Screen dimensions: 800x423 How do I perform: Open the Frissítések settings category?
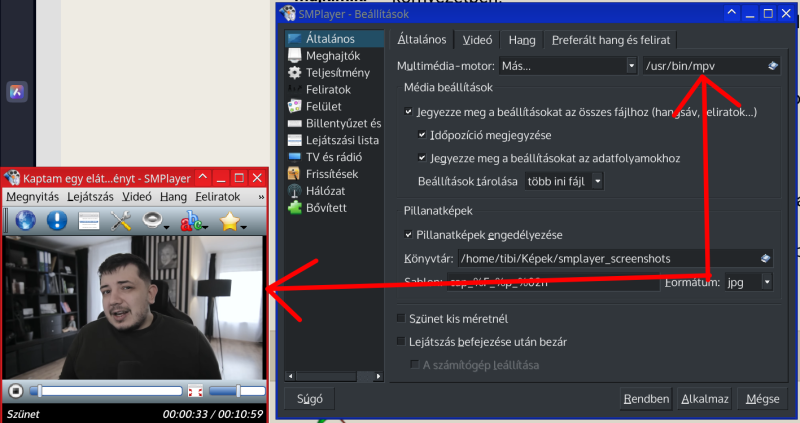[x=334, y=173]
